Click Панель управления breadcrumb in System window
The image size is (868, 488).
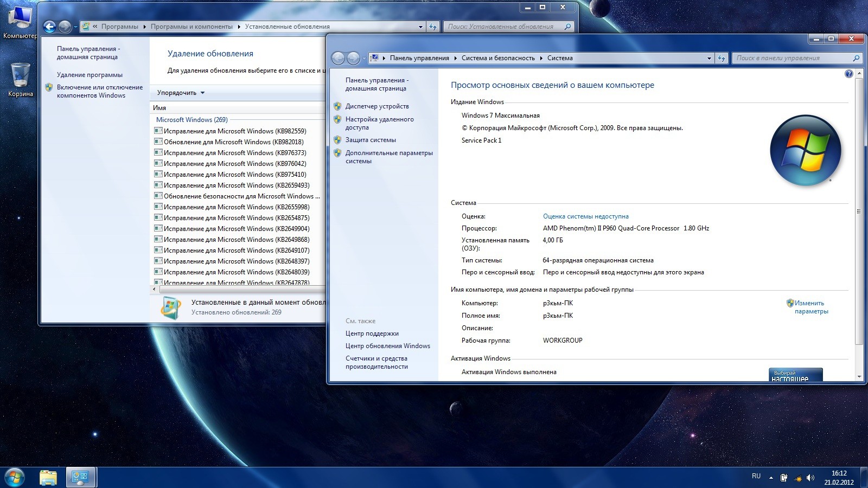(x=419, y=58)
